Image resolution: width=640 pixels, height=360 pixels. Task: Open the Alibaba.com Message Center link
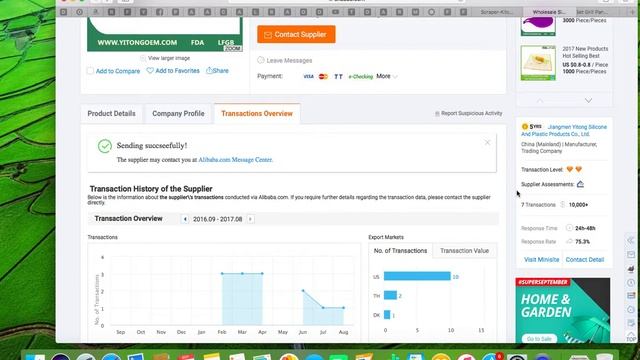coord(235,160)
